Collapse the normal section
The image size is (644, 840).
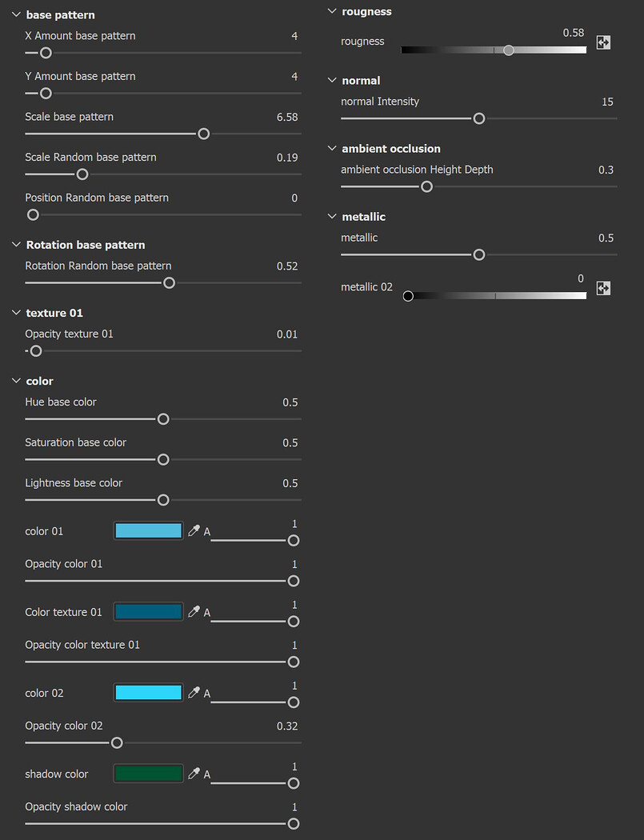(332, 81)
